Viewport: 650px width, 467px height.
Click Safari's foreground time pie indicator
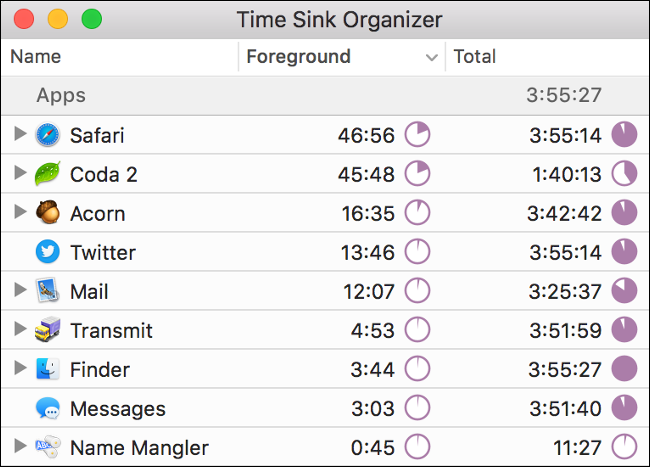click(417, 134)
